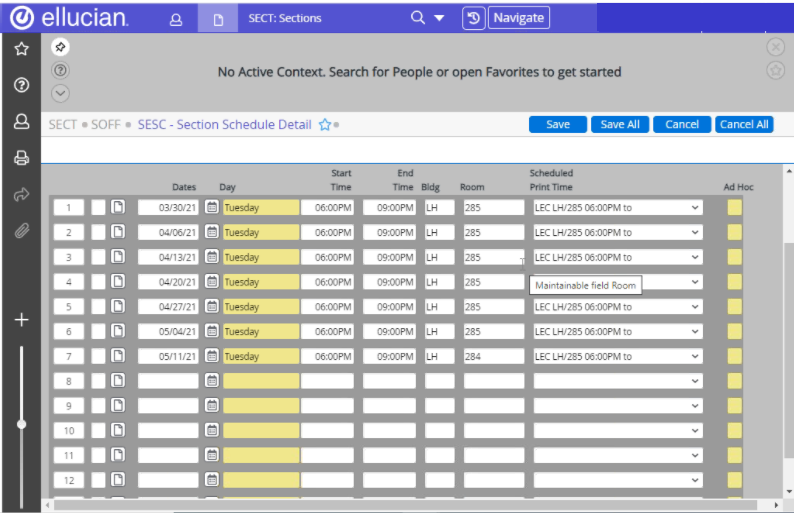
Task: Switch to the SECT: Sections tab
Action: point(283,18)
